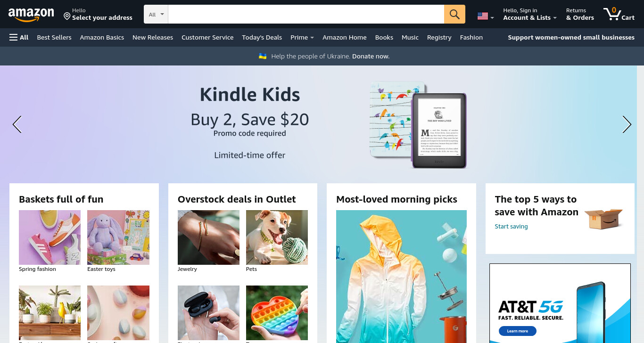644x343 pixels.
Task: Click the Amazon logo
Action: [31, 15]
